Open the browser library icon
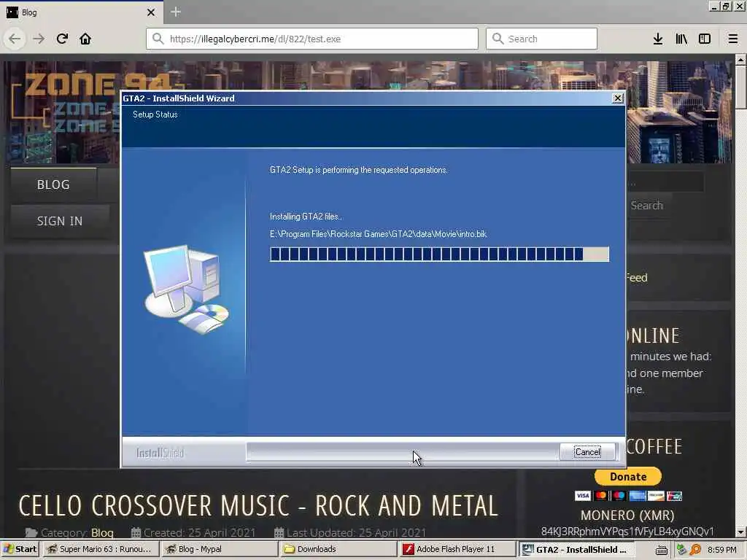 click(x=681, y=39)
